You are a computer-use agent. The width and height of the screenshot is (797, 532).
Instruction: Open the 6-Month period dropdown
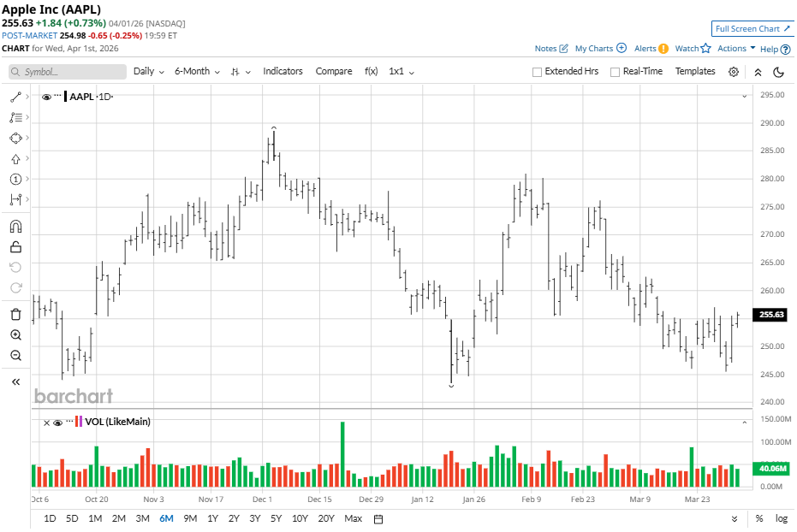pos(197,72)
